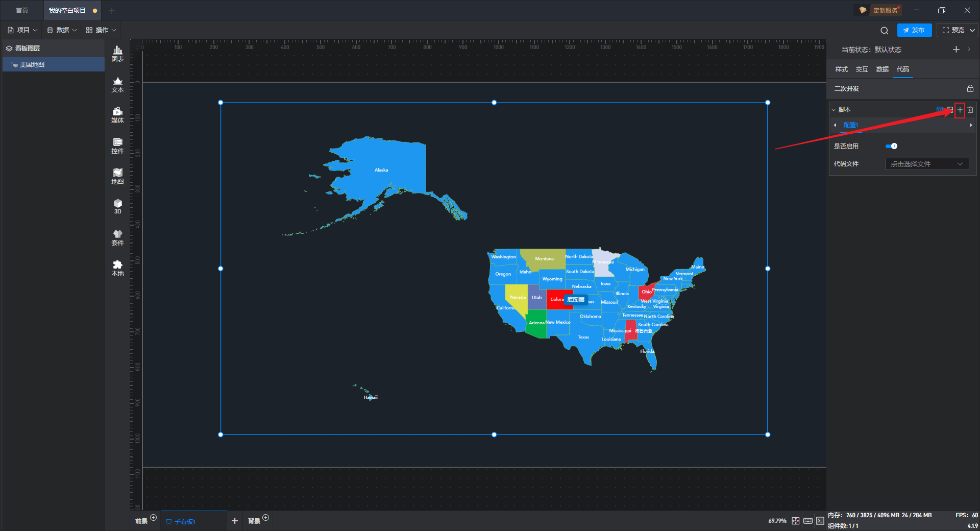The width and height of the screenshot is (980, 531).
Task: Click the 媒体 media component icon
Action: (x=117, y=114)
